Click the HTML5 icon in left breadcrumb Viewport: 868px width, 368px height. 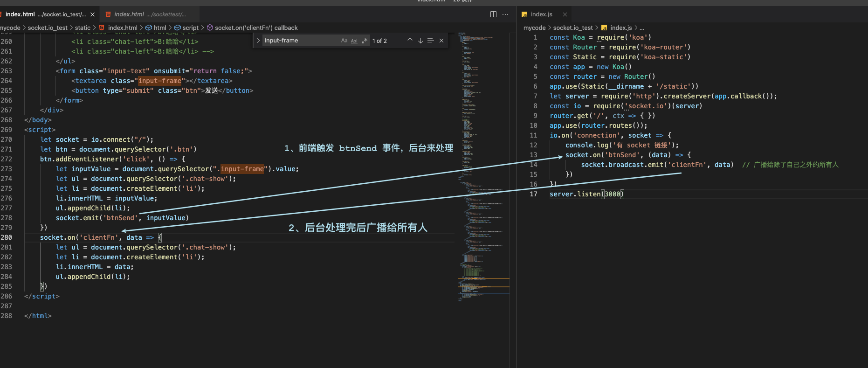tap(102, 28)
